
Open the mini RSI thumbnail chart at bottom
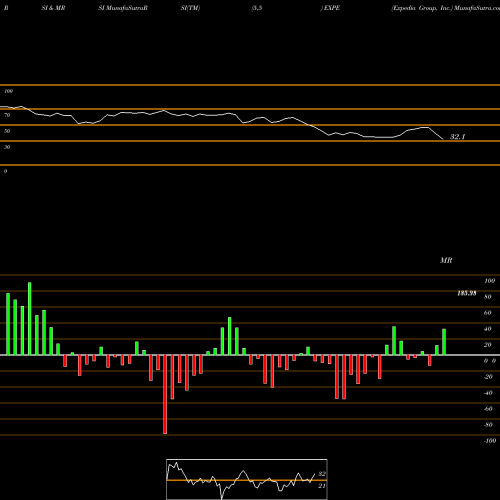pos(247,479)
